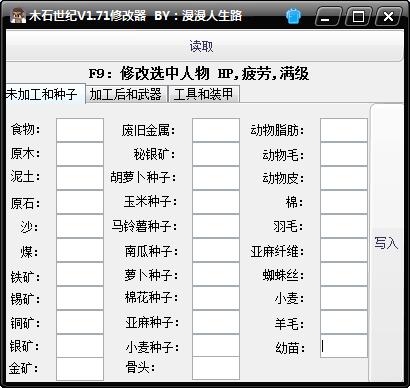410x388 pixels.
Task: Click the window title 木石世纪V1.71修改器
Action: pyautogui.click(x=88, y=16)
